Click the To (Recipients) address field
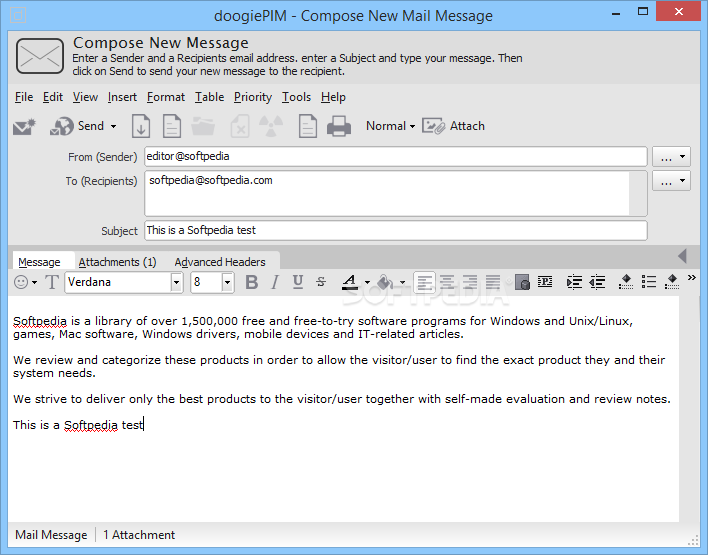The height and width of the screenshot is (555, 708). coord(396,193)
